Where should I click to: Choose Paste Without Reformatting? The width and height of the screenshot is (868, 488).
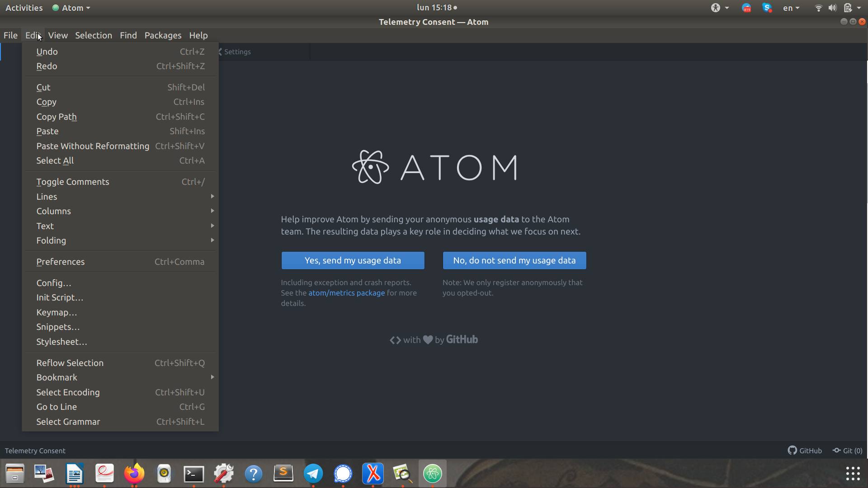pyautogui.click(x=120, y=146)
